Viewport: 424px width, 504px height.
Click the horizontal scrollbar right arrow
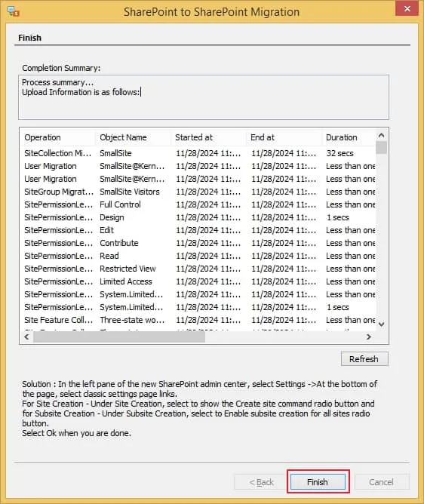pos(369,337)
